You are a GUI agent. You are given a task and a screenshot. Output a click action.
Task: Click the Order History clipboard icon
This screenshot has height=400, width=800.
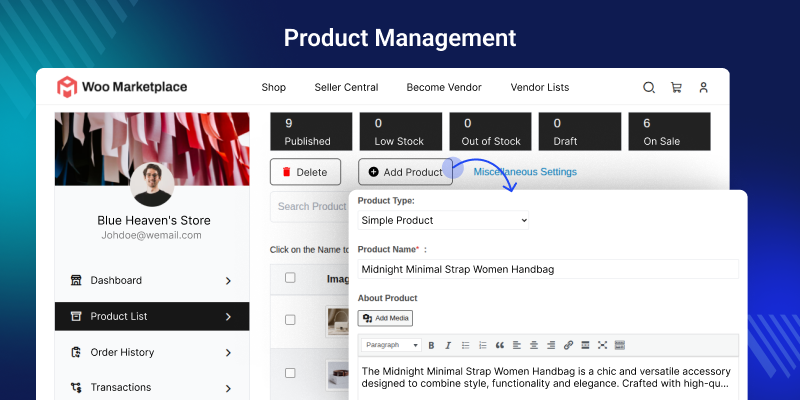(x=76, y=352)
